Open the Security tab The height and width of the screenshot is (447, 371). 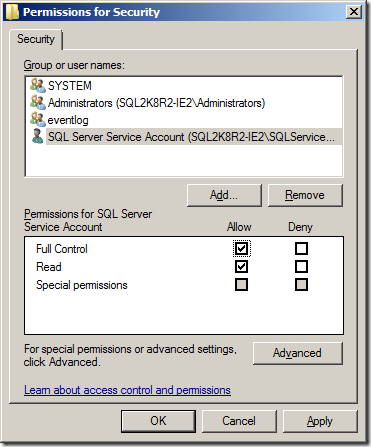point(36,39)
